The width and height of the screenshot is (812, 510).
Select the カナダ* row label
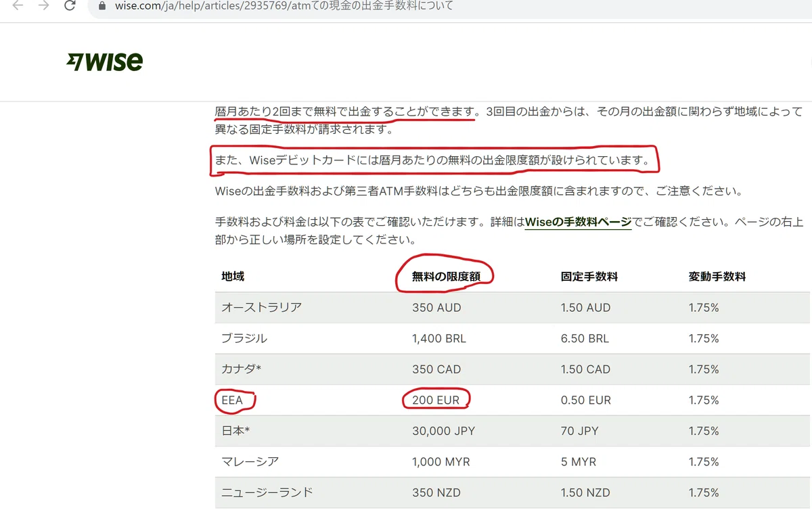242,369
